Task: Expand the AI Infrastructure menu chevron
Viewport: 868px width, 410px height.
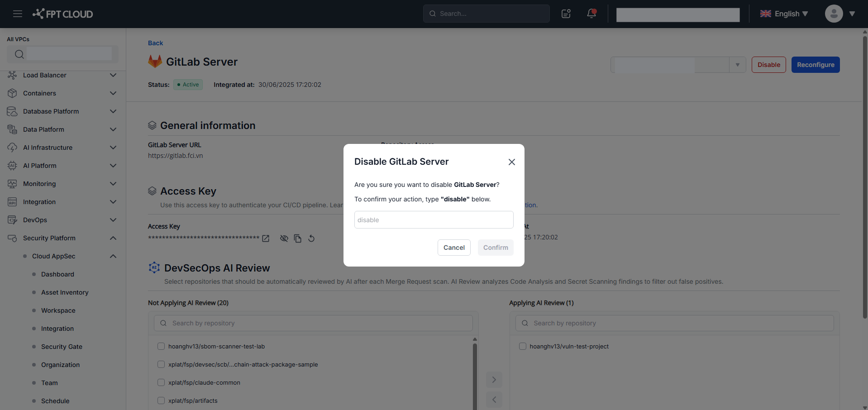Action: (113, 148)
